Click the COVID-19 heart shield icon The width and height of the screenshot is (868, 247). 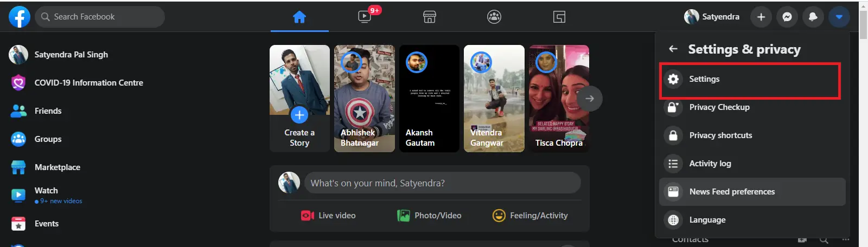point(18,83)
